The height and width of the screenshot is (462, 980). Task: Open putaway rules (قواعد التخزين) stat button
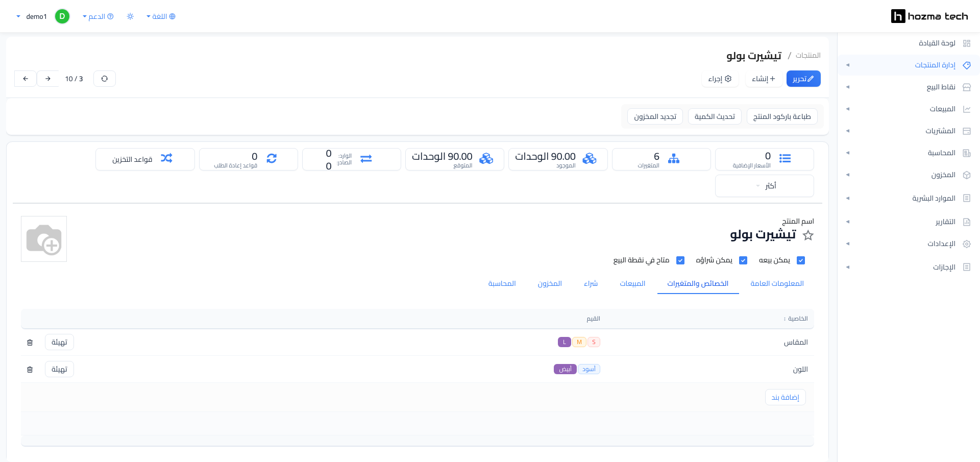145,159
